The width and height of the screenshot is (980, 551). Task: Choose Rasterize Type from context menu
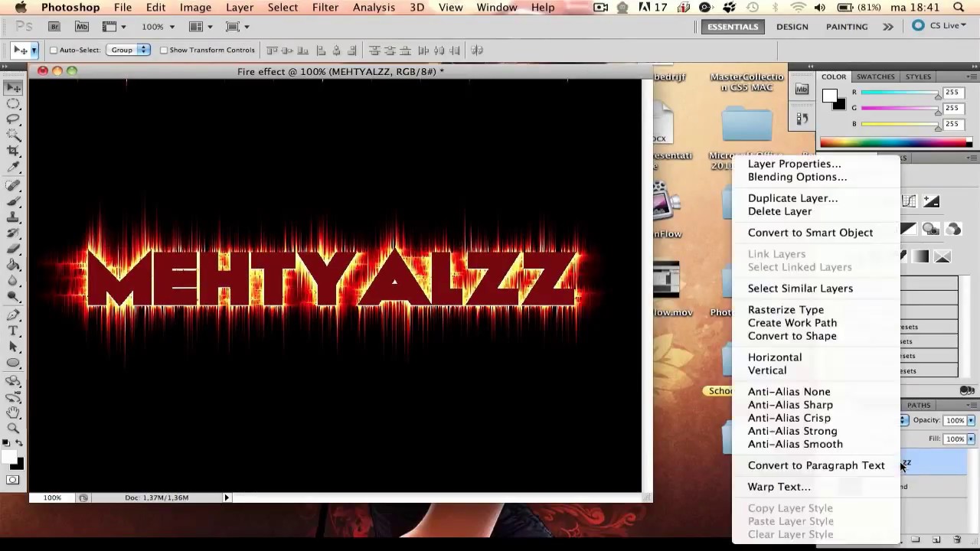(x=786, y=310)
